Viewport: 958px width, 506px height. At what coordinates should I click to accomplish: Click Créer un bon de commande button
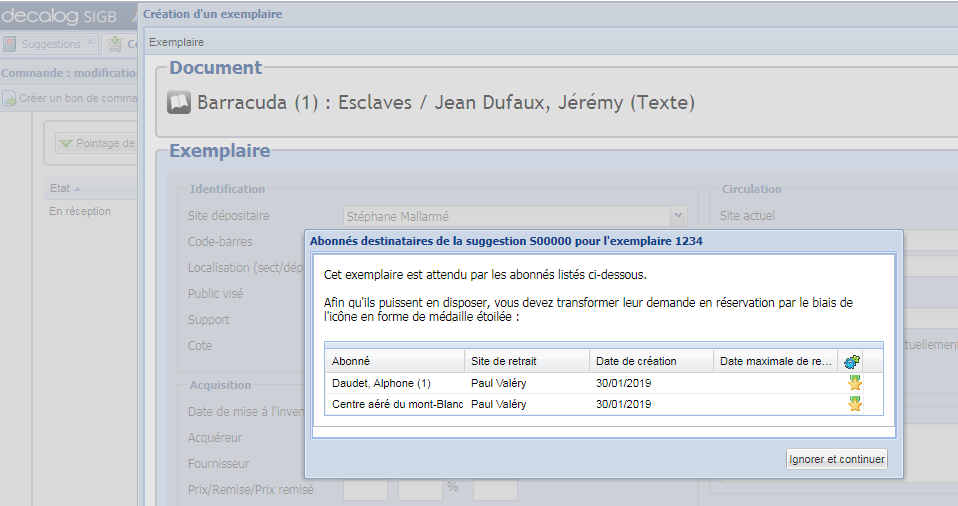pyautogui.click(x=70, y=98)
